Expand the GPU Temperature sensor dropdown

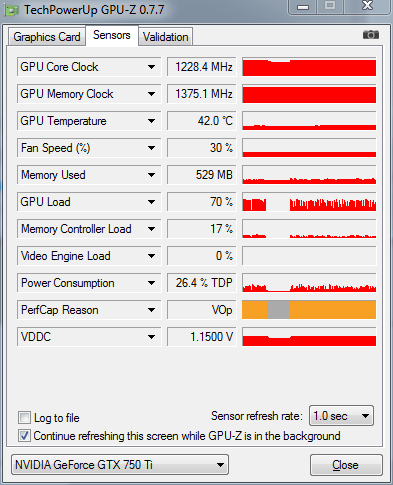coord(151,121)
